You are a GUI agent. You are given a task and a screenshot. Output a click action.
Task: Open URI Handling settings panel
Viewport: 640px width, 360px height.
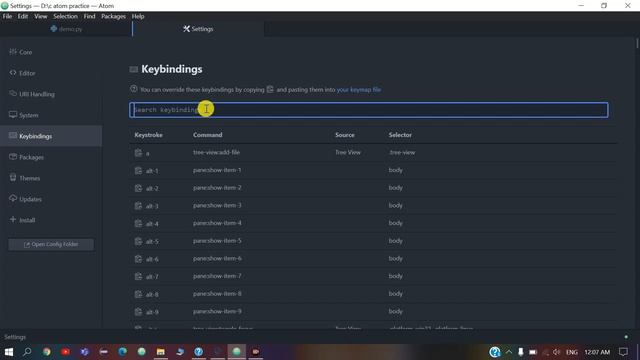(x=51, y=94)
